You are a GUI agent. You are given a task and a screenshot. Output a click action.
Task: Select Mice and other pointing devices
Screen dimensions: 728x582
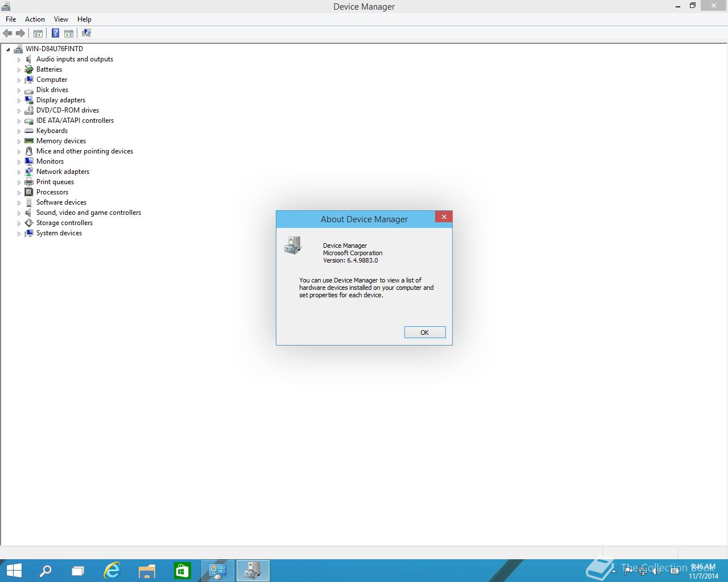tap(85, 151)
